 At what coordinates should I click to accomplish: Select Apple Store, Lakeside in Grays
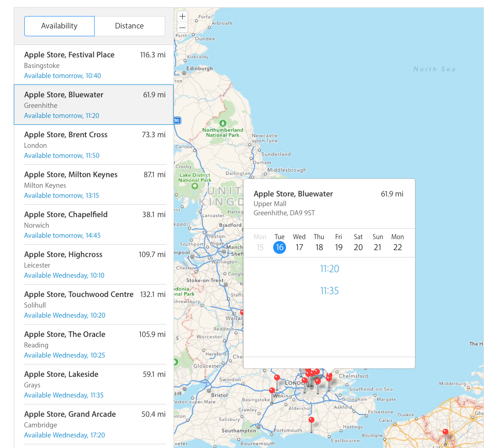[x=94, y=384]
